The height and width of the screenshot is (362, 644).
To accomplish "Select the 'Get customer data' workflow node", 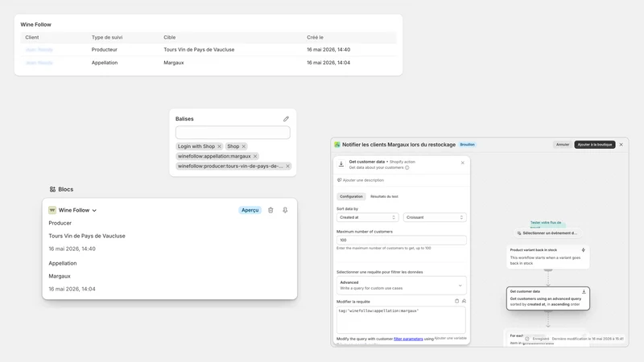I will 548,298.
